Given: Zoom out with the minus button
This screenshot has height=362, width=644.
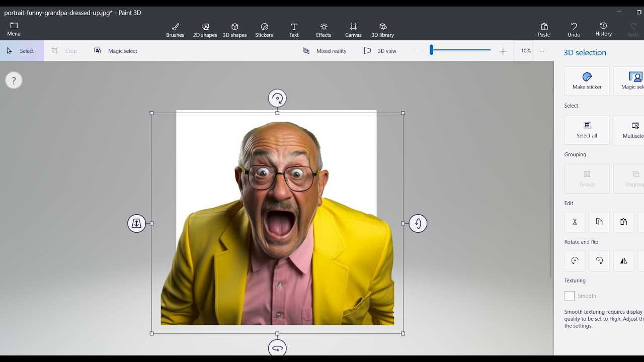Looking at the screenshot, I should pyautogui.click(x=417, y=51).
